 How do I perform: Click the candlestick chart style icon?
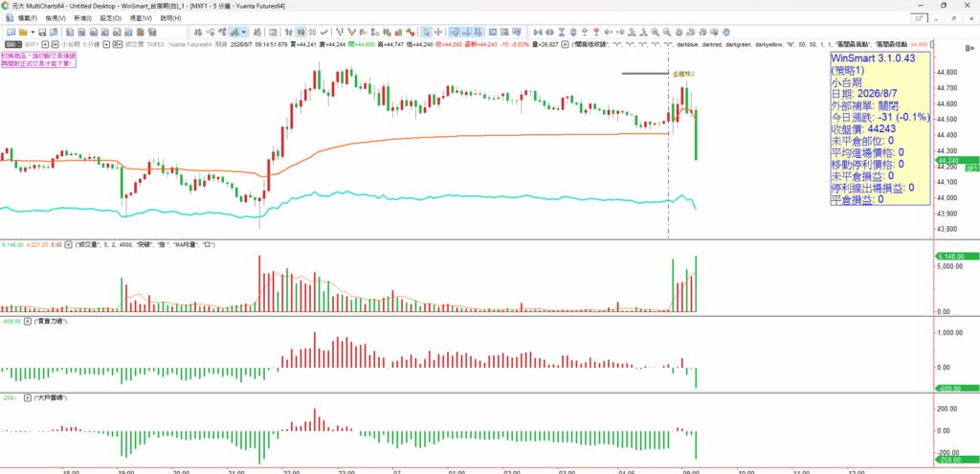pos(301,32)
